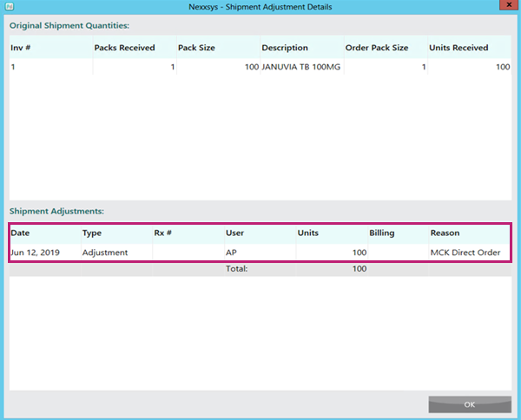The height and width of the screenshot is (420, 521).
Task: Click the Type column header
Action: [92, 233]
